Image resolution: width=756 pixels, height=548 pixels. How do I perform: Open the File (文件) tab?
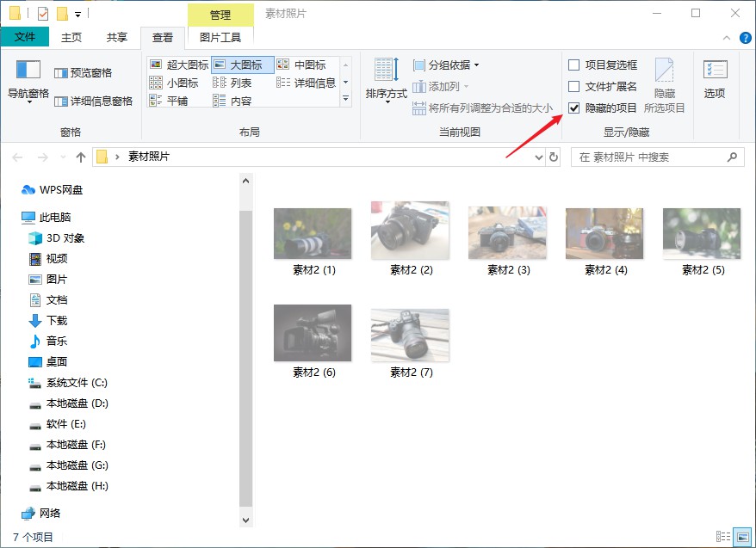[25, 37]
